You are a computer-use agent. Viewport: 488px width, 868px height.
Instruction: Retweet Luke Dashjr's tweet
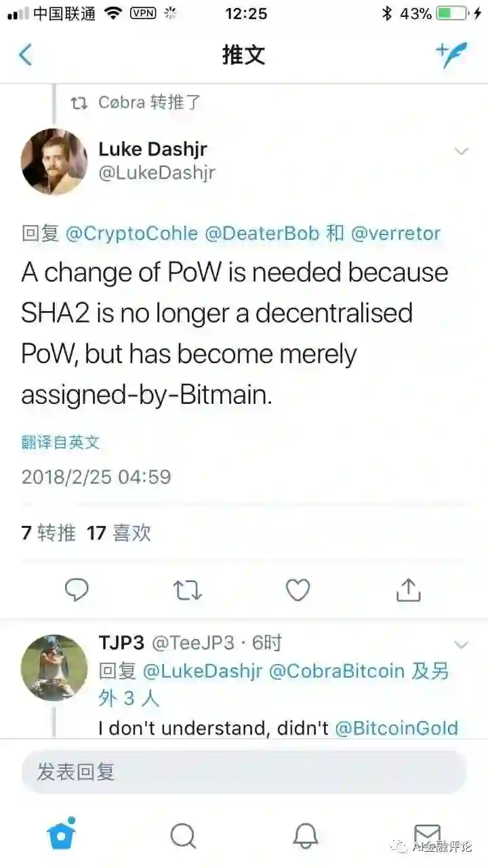188,590
